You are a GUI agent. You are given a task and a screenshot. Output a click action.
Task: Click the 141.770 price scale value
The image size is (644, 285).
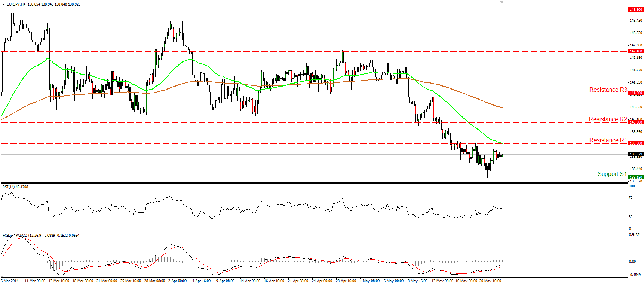tap(636, 70)
